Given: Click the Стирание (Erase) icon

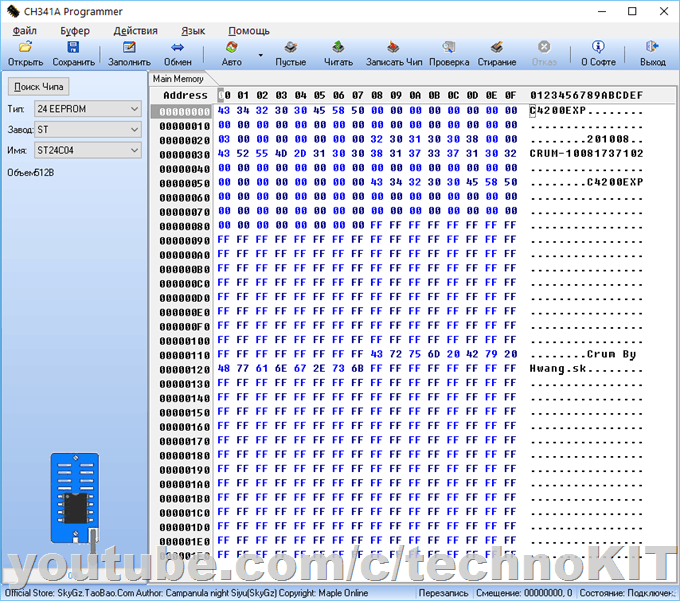Looking at the screenshot, I should coord(497,47).
